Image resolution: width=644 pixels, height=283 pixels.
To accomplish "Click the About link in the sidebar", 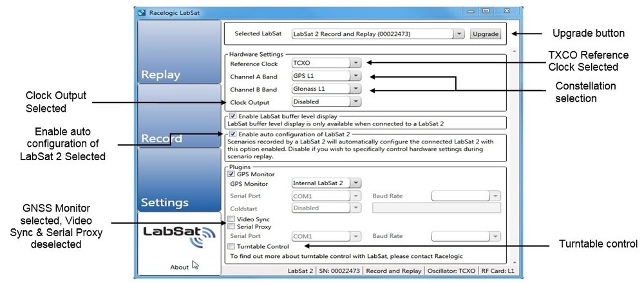I will pos(179,267).
